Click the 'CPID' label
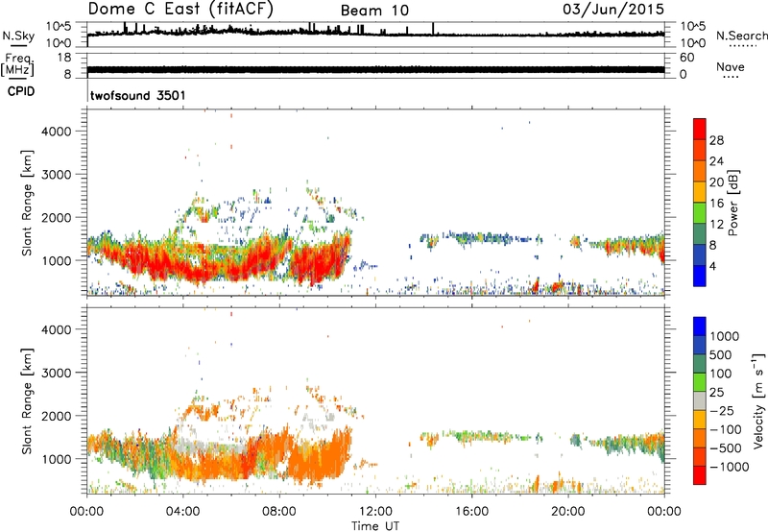Screen dimensions: 768x532 coord(21,91)
